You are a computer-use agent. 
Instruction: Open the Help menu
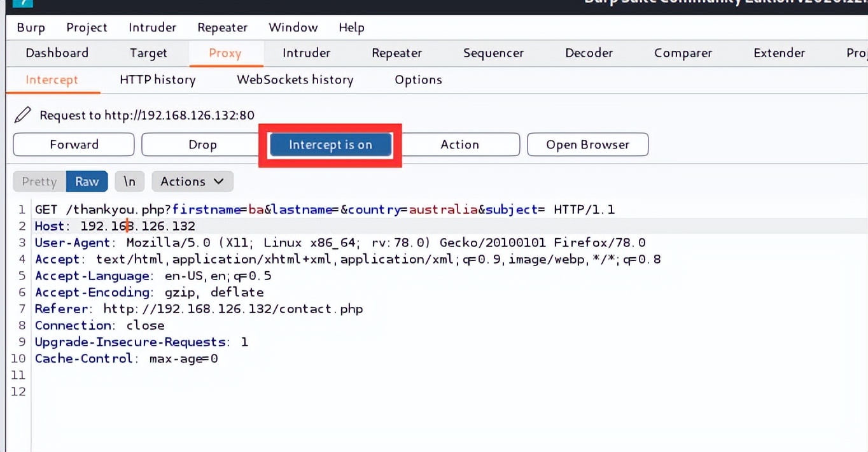pos(351,27)
